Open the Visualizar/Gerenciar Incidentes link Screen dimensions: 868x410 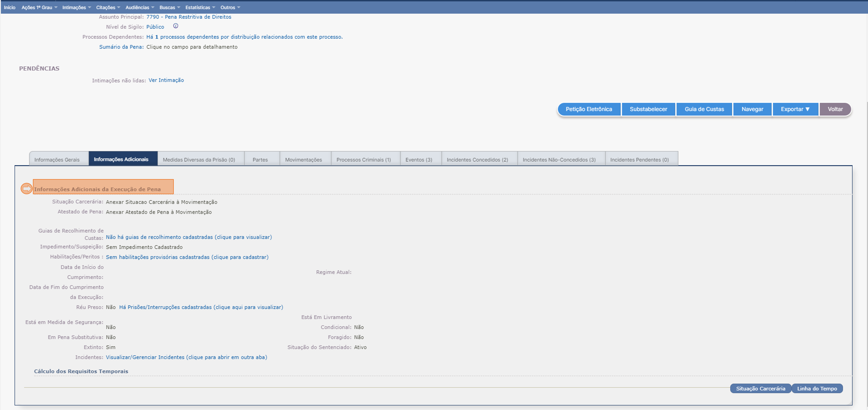tap(186, 357)
